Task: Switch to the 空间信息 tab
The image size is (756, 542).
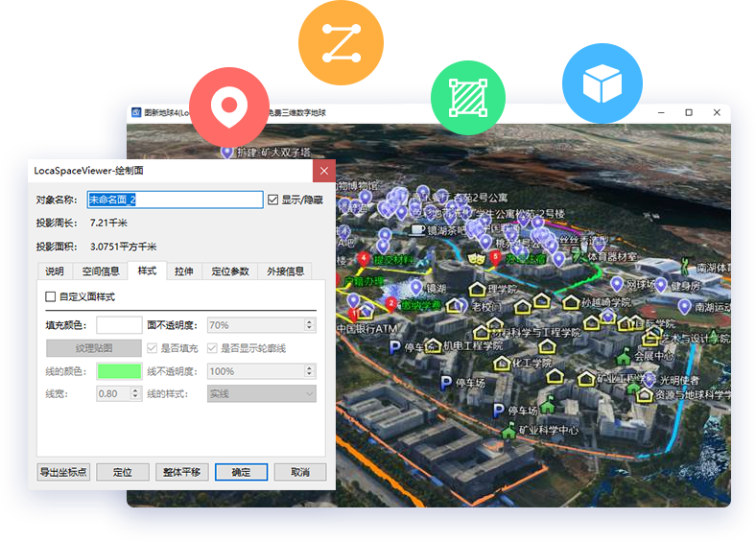Action: 100,271
